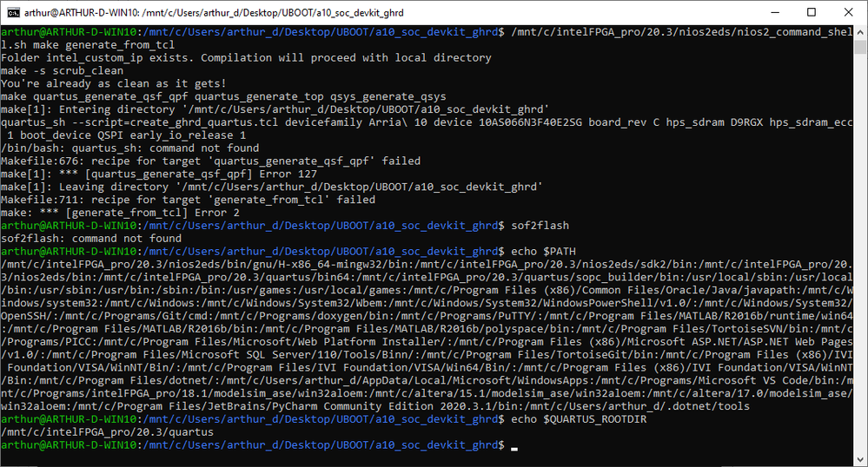Close the terminal window
The width and height of the screenshot is (868, 467).
tap(849, 12)
